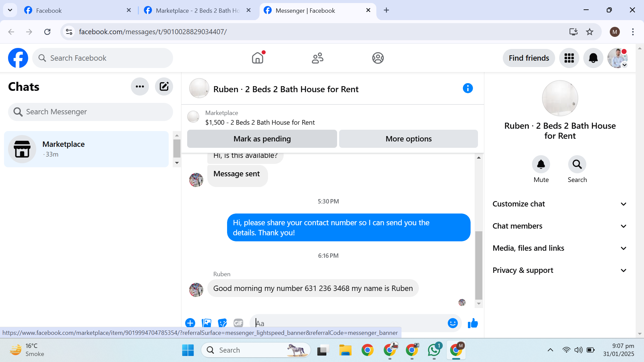The image size is (644, 362).
Task: Expand the Customize chat section
Action: click(560, 204)
